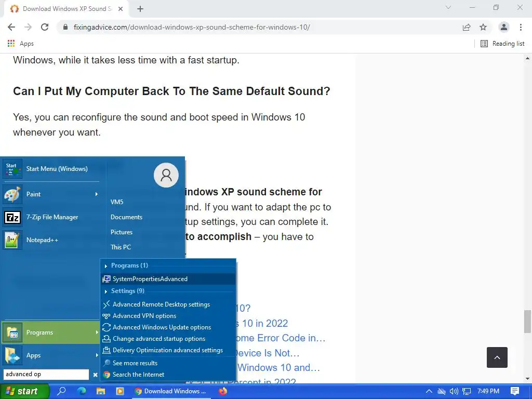
Task: Open the share this page icon
Action: pos(467,27)
